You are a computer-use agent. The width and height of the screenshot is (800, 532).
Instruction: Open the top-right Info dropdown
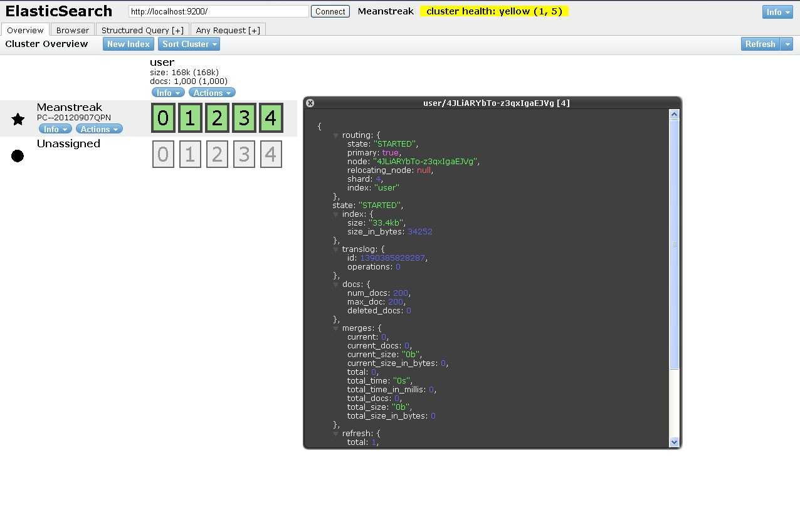777,12
